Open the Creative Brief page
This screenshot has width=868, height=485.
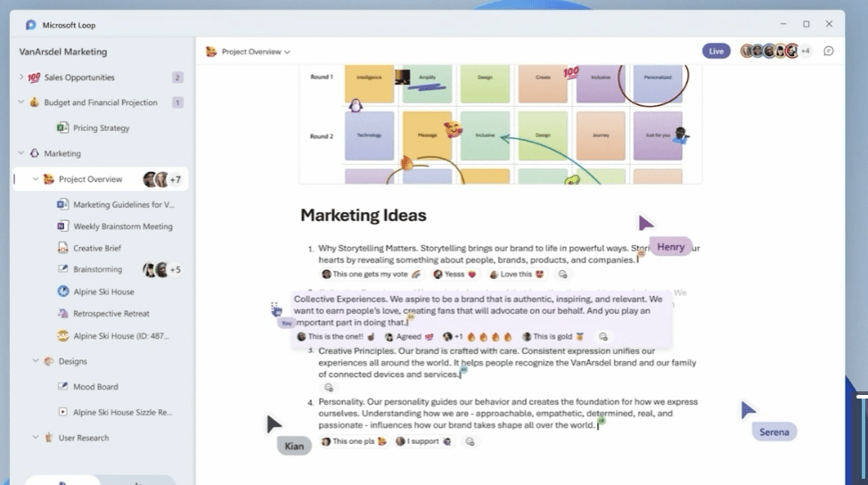pyautogui.click(x=97, y=248)
